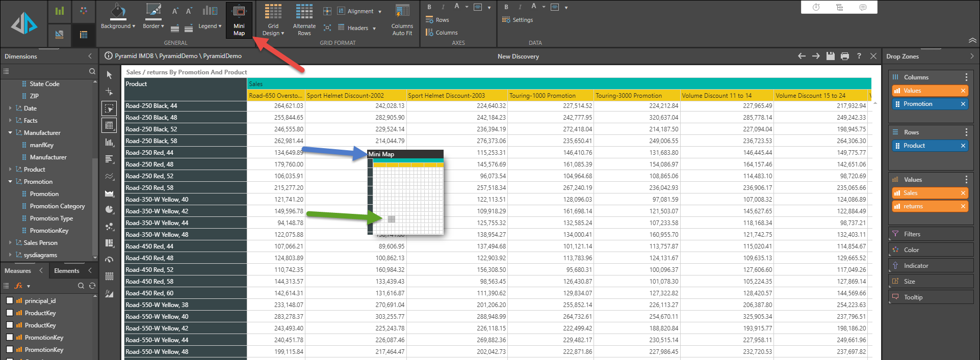The width and height of the screenshot is (980, 360).
Task: Search dimensions with the magnifier icon
Action: (x=92, y=71)
